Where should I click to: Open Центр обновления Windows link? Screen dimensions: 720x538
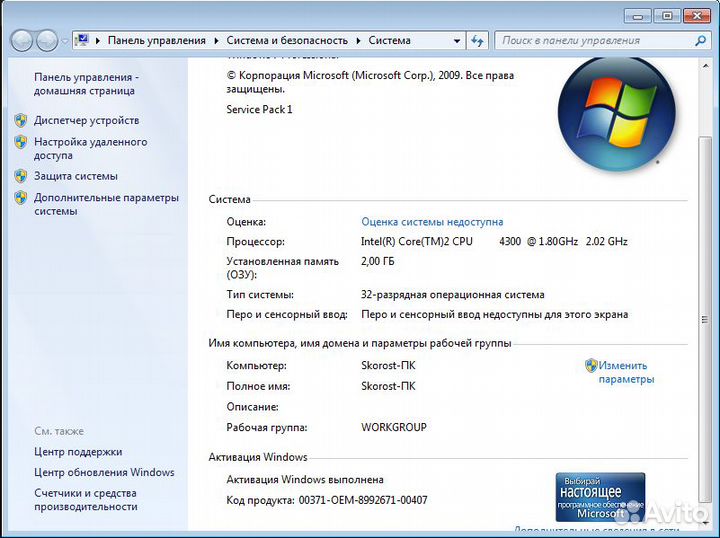[104, 472]
